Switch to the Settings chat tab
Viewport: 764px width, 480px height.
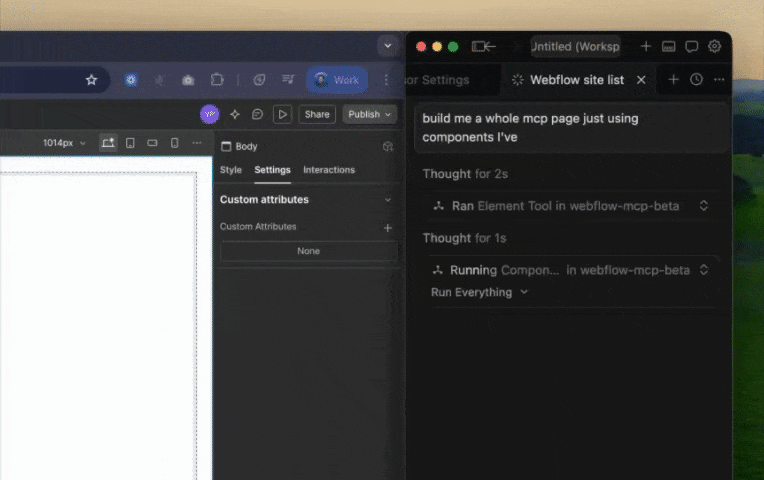(438, 80)
